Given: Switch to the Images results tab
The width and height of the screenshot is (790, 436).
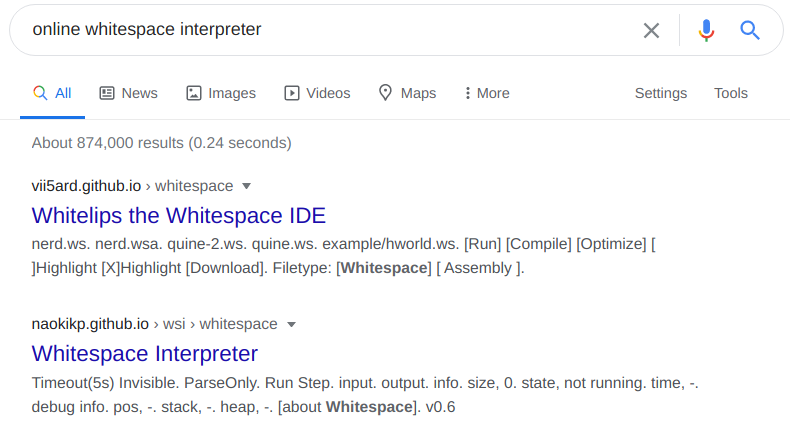Looking at the screenshot, I should tap(232, 93).
